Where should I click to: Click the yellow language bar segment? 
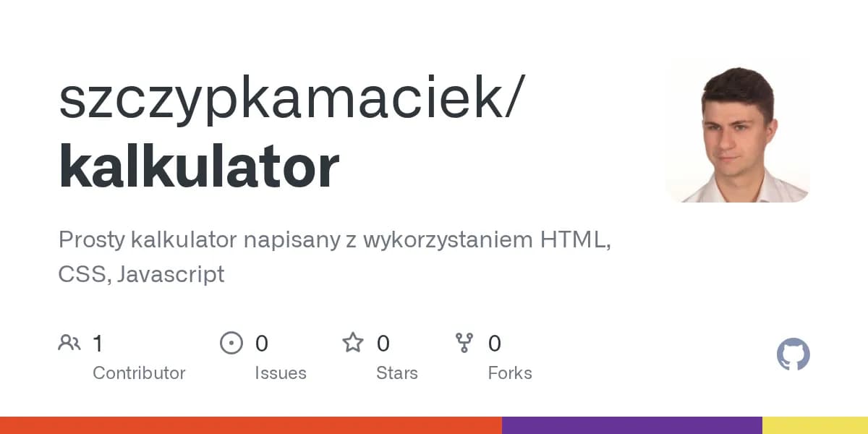click(814, 425)
